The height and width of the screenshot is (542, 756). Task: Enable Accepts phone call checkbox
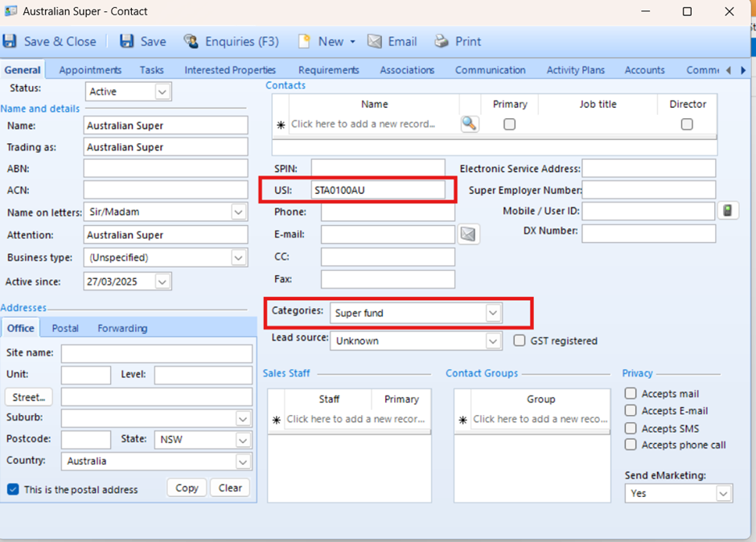[631, 445]
